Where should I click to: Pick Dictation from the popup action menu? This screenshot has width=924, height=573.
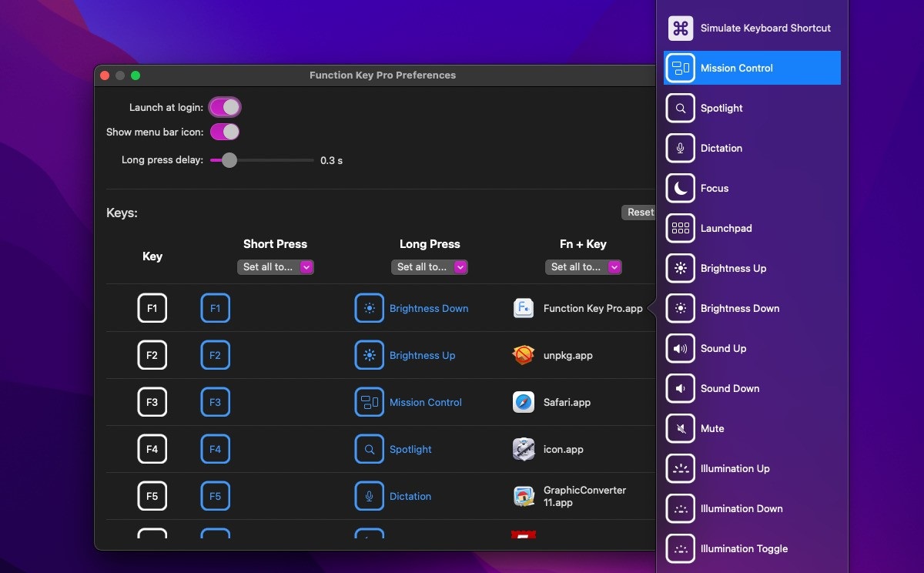point(752,148)
